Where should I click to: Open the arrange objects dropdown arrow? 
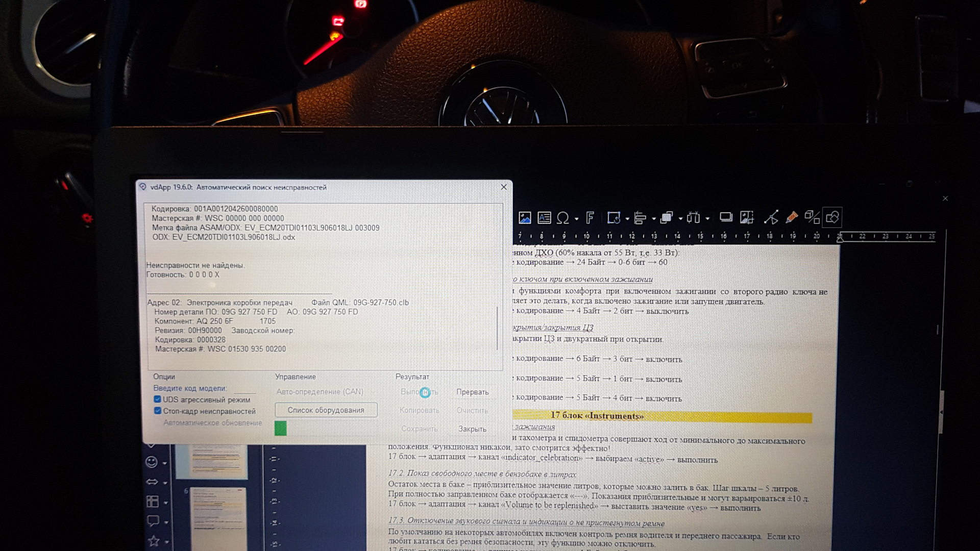[680, 219]
